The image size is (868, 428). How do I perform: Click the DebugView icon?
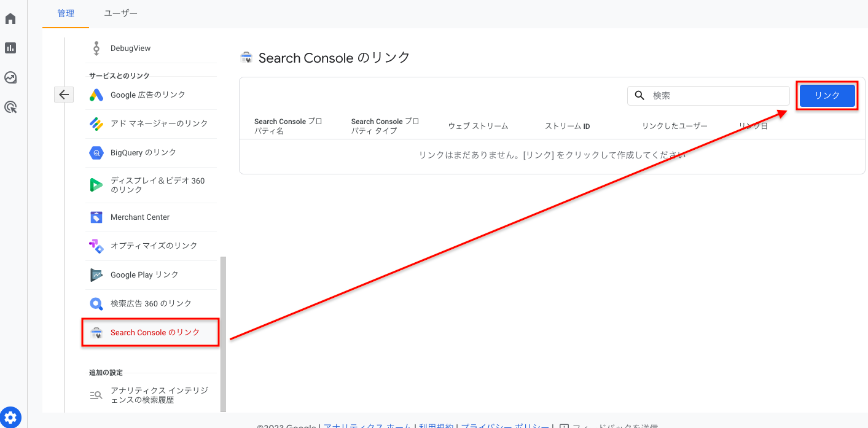coord(96,48)
